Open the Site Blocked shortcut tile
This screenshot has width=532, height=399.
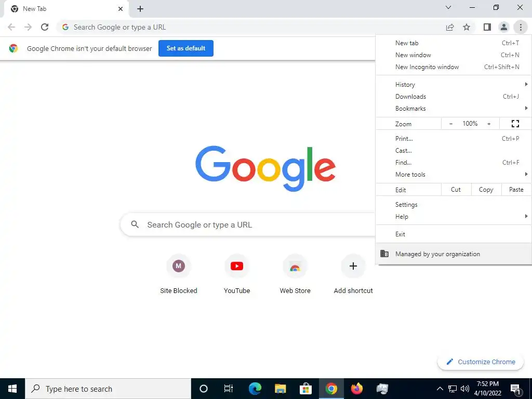[179, 274]
